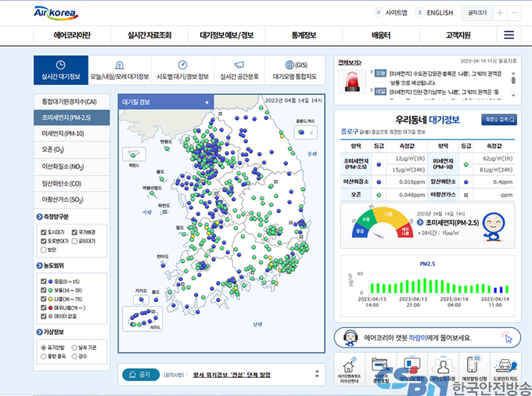Uncheck the 나쁨(36~75) range checkbox

[x=44, y=299]
